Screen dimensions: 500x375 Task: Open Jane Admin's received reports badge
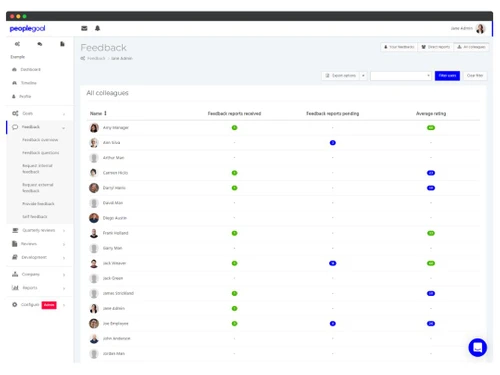tap(234, 308)
